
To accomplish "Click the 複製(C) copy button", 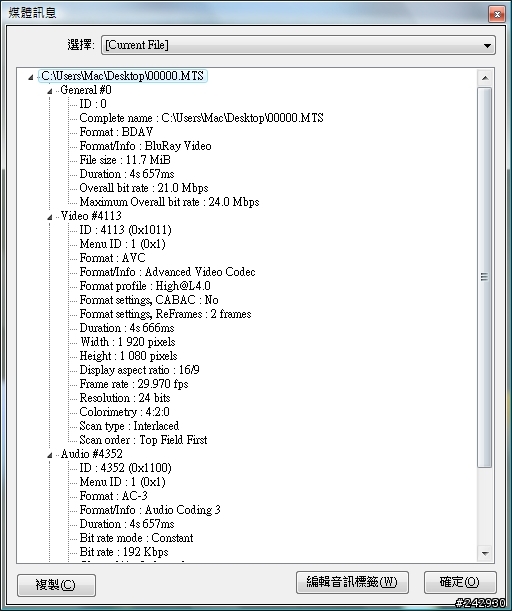I will coord(56,585).
